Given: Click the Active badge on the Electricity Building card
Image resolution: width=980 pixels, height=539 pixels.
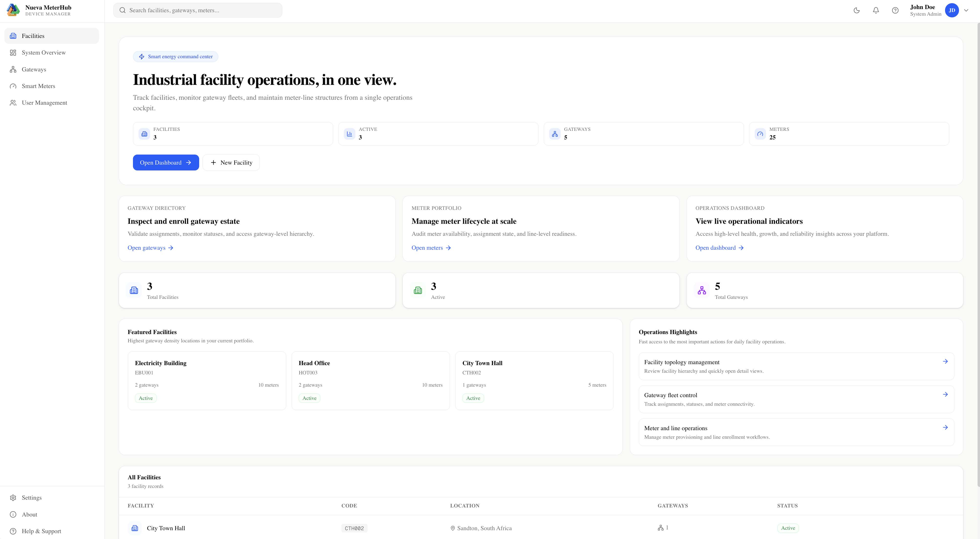Looking at the screenshot, I should 146,398.
